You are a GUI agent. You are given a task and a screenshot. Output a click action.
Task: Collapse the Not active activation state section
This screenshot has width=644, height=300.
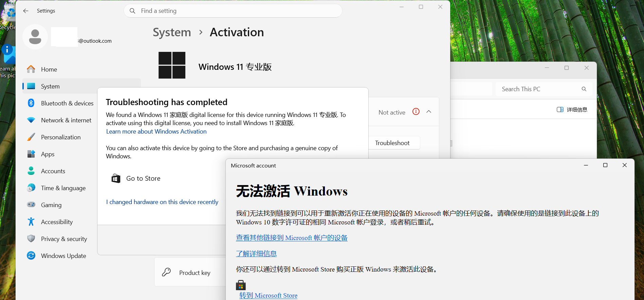tap(429, 112)
